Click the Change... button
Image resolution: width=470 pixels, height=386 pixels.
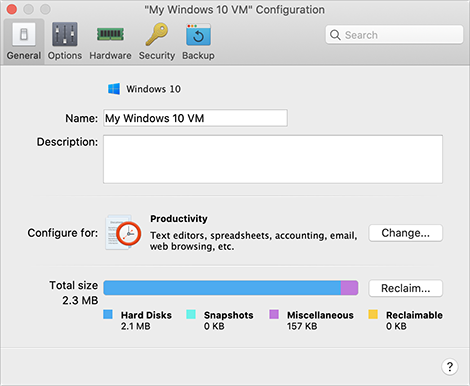tap(406, 233)
